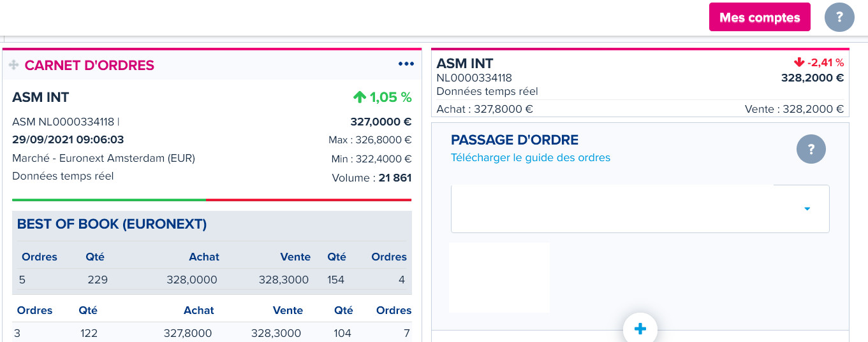
Task: Open Télécharger le guide des ordres link
Action: pyautogui.click(x=530, y=158)
